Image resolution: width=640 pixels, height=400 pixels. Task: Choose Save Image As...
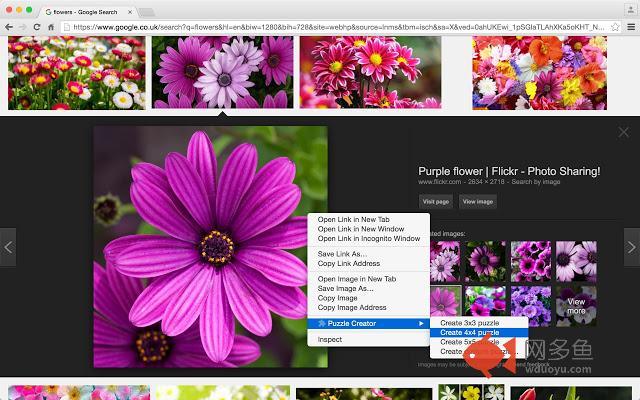(x=369, y=288)
